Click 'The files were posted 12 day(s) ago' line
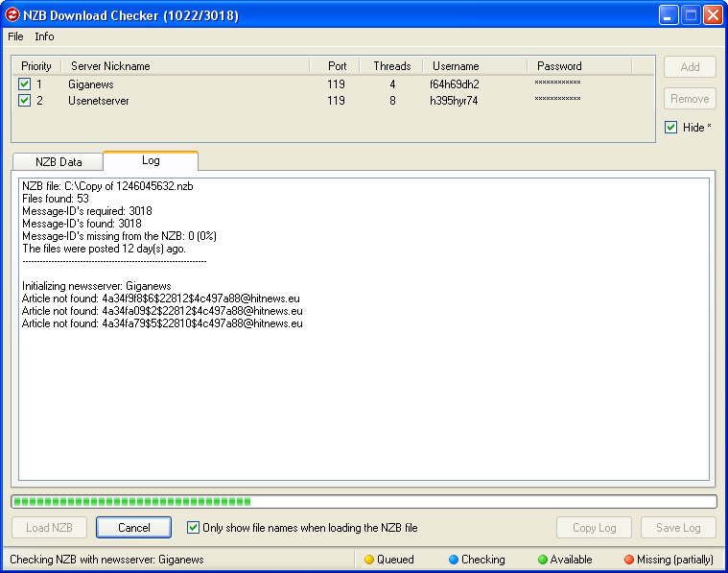The image size is (728, 573). [x=104, y=249]
